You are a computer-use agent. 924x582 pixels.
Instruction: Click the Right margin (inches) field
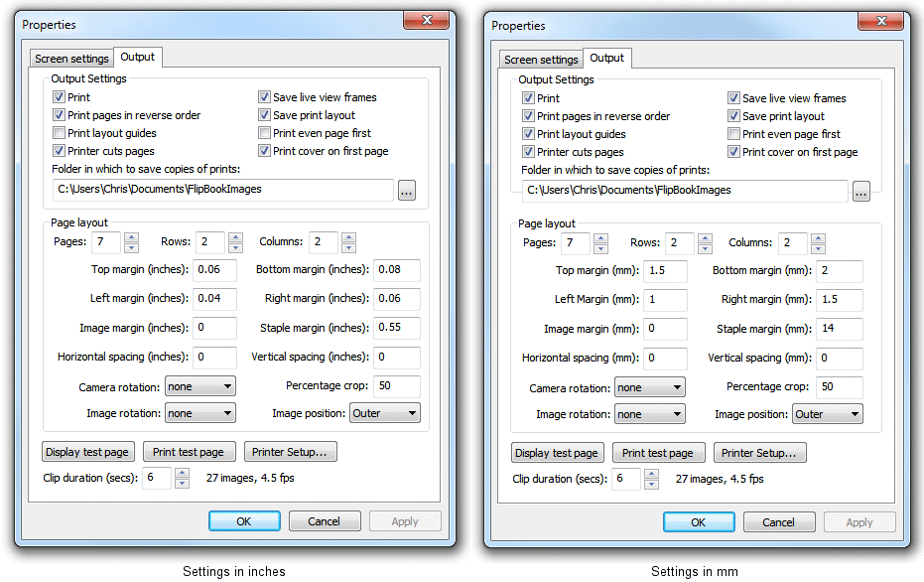point(397,299)
